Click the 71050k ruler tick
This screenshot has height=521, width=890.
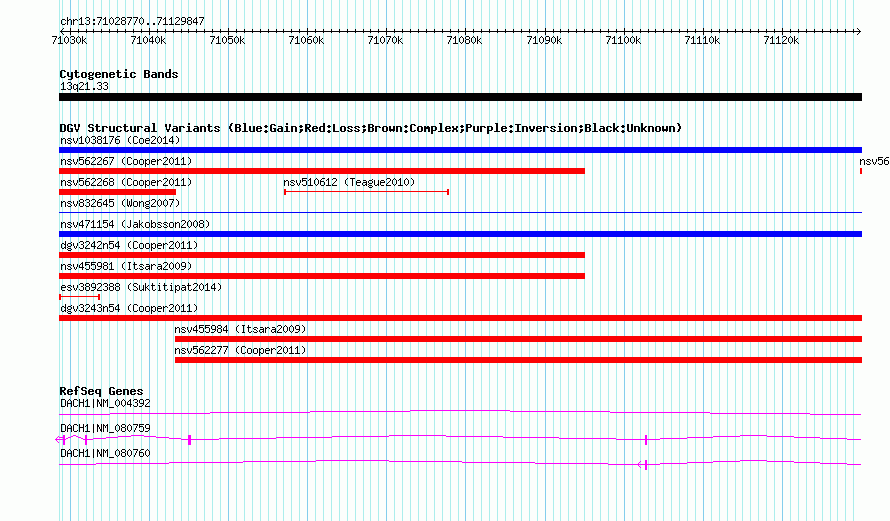point(228,40)
